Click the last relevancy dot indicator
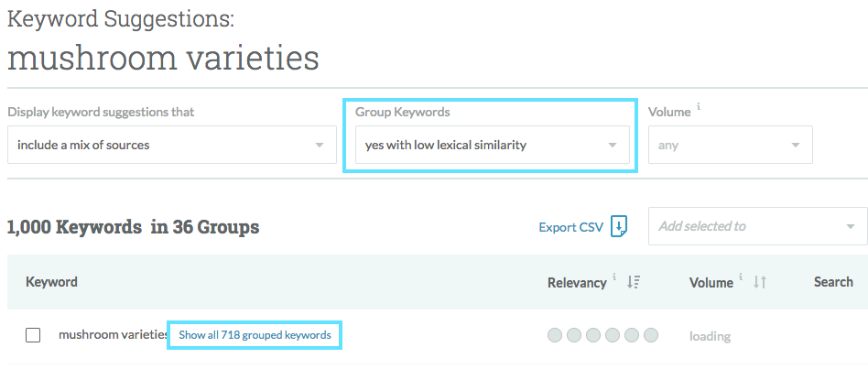The width and height of the screenshot is (868, 369). pos(651,336)
